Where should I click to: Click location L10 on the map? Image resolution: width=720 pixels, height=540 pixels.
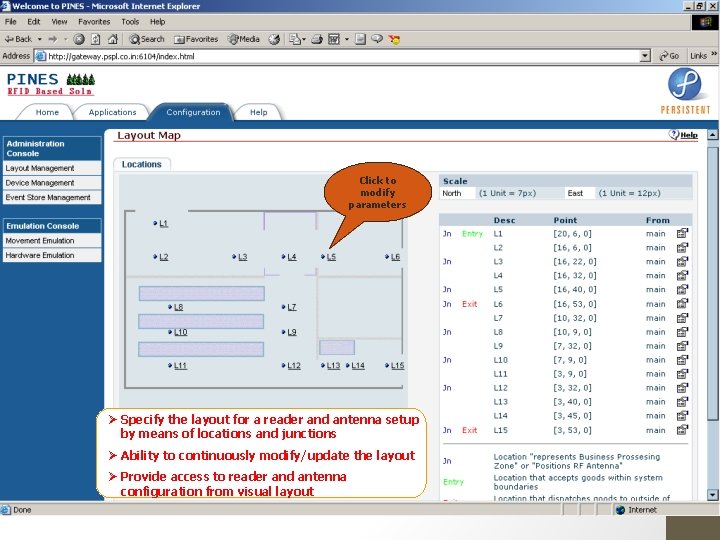(x=180, y=332)
